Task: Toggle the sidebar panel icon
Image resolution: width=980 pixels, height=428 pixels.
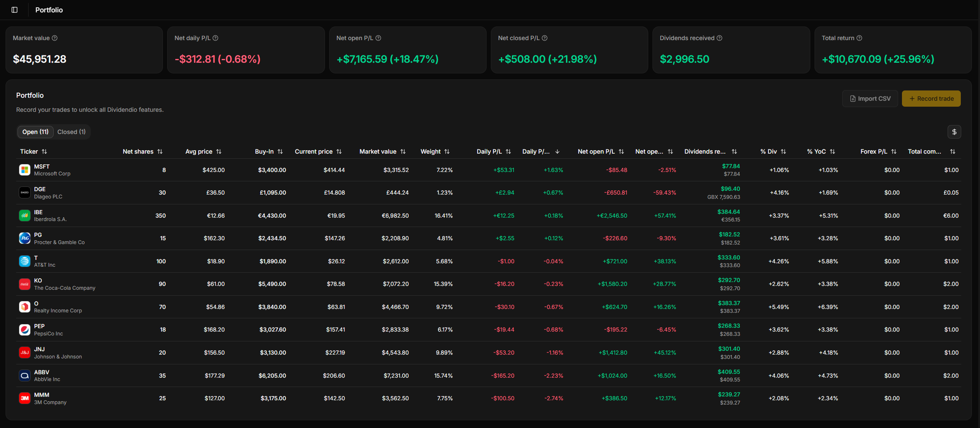Action: (x=14, y=10)
